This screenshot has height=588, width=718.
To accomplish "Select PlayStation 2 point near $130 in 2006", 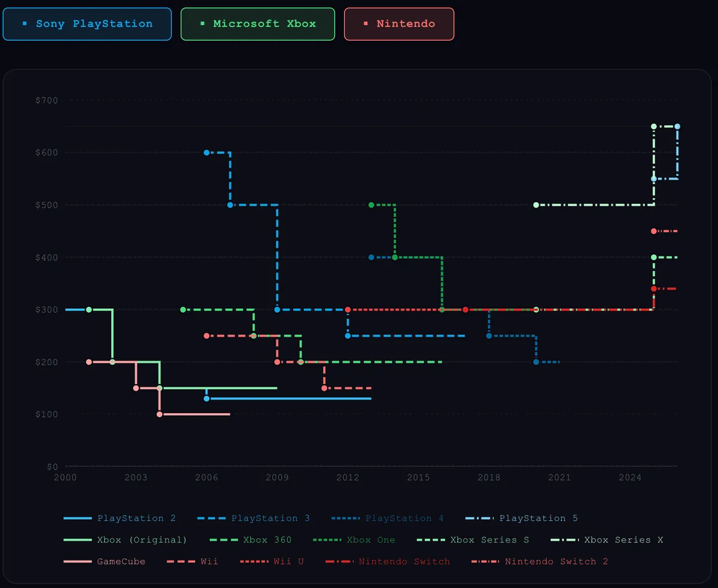I will [206, 398].
